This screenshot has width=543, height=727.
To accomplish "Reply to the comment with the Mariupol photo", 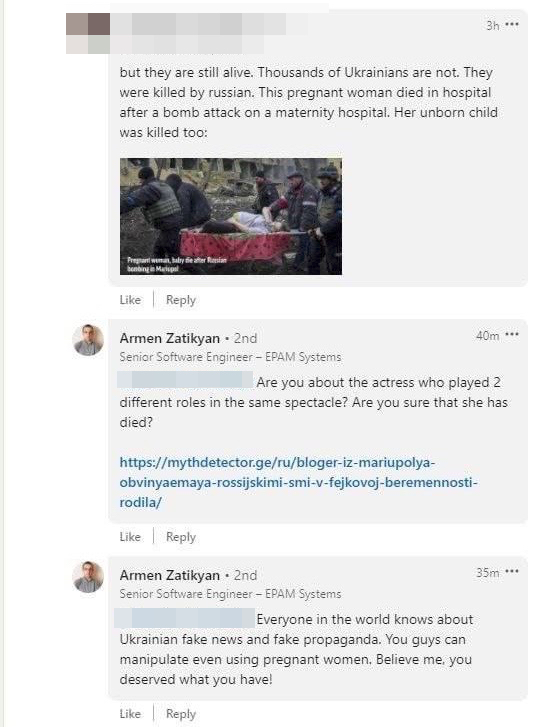I will click(181, 300).
